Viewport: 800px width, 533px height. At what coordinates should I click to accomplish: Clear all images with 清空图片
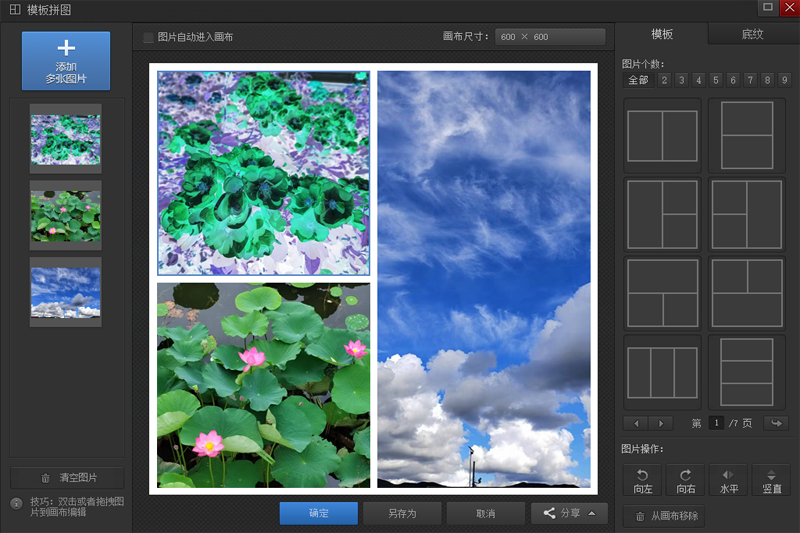point(67,478)
